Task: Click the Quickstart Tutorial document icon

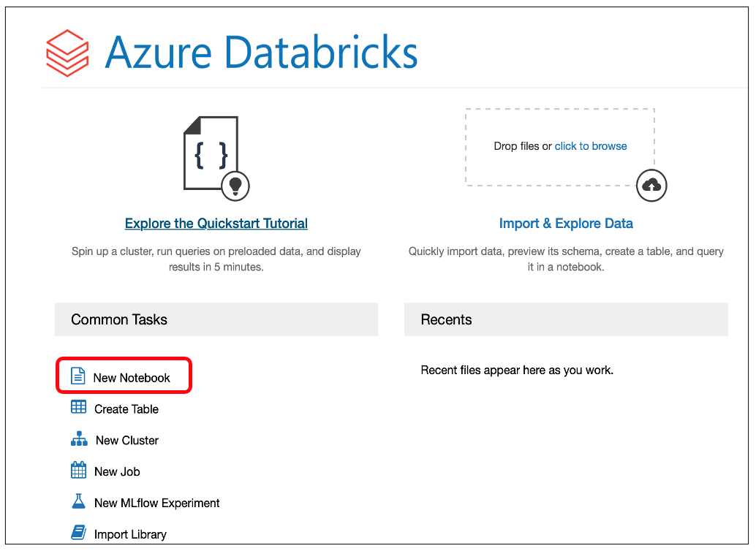Action: click(212, 155)
